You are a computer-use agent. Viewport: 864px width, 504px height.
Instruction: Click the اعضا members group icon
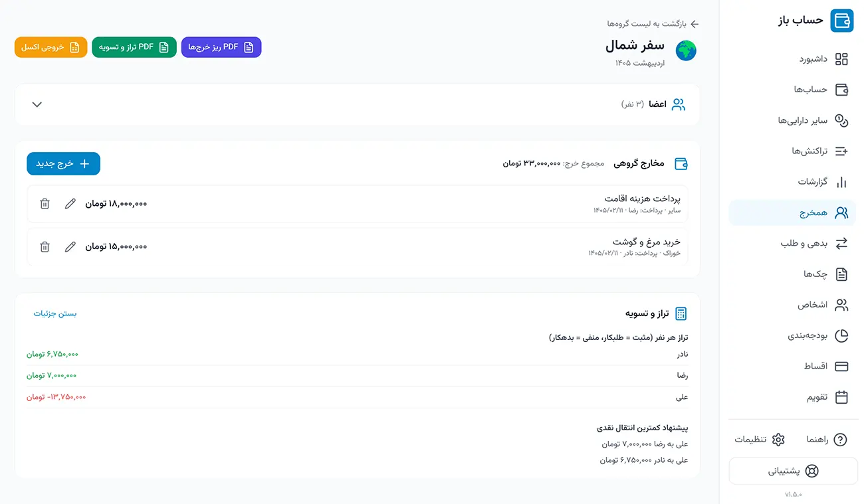tap(679, 104)
